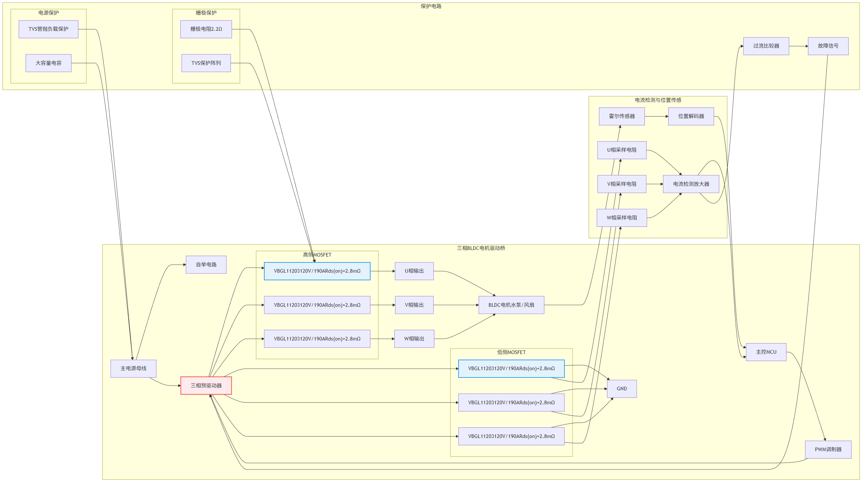
Task: Click the PWM调制器 node
Action: 828,449
